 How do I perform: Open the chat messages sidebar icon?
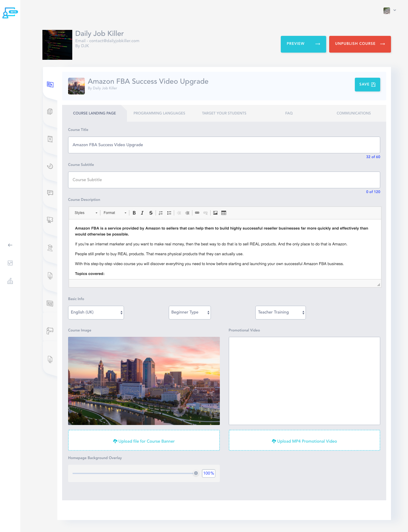pyautogui.click(x=50, y=193)
